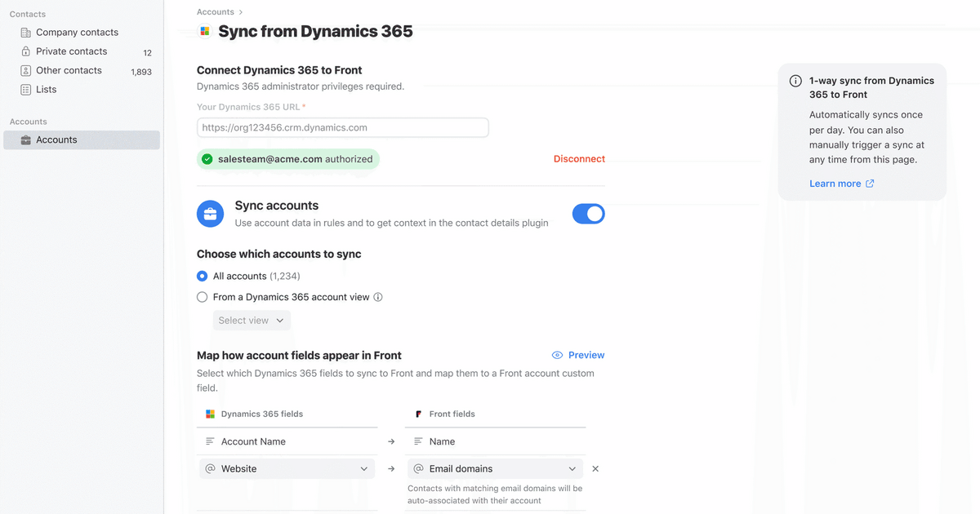Screen dimensions: 980x514
Task: Click the Private contacts lock icon
Action: click(x=26, y=51)
